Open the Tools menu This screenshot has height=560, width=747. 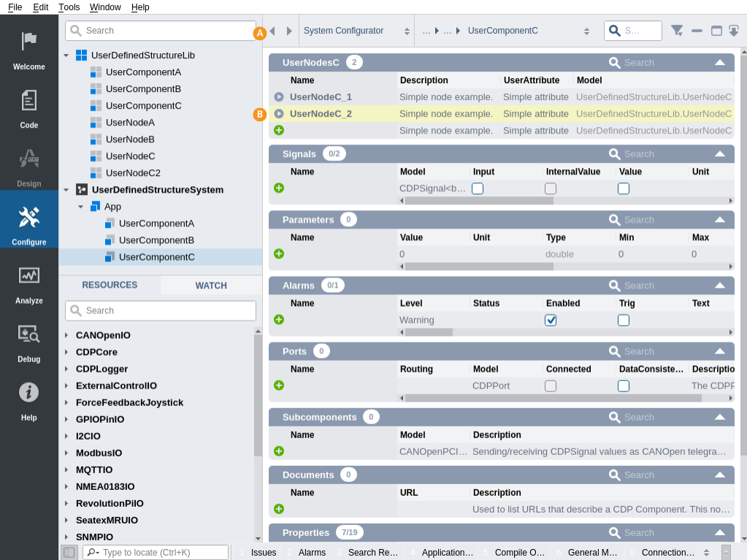point(69,7)
